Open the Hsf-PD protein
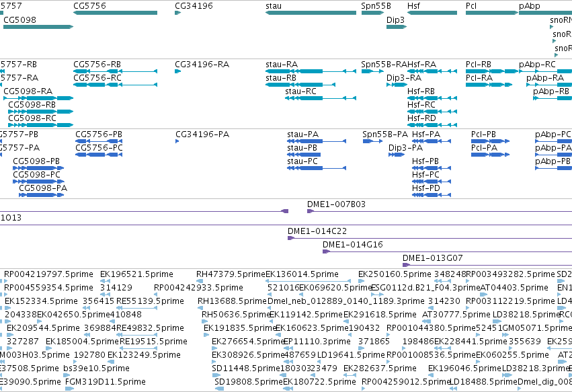The width and height of the screenshot is (572, 392). 432,195
